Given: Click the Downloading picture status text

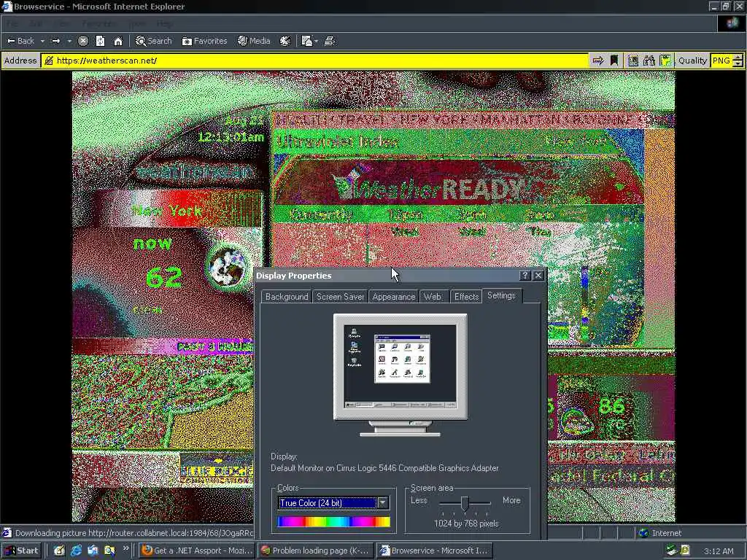Looking at the screenshot, I should click(x=134, y=533).
